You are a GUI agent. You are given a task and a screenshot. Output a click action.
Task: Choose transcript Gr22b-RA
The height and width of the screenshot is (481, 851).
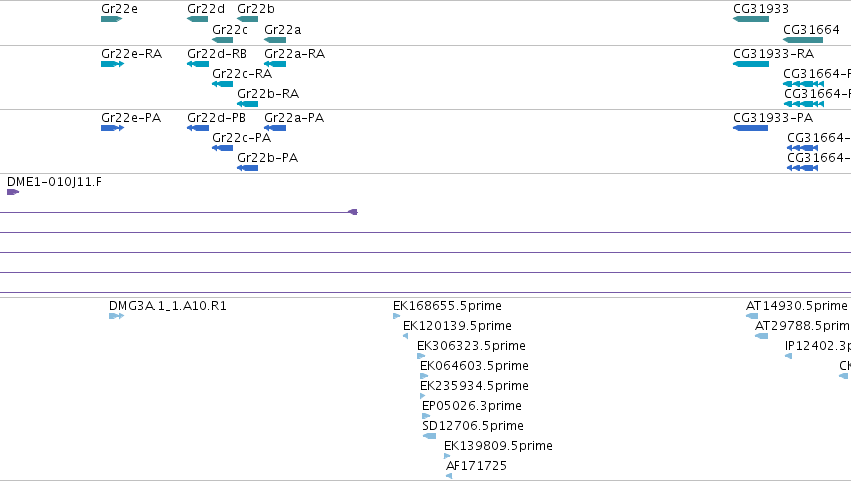pos(268,94)
